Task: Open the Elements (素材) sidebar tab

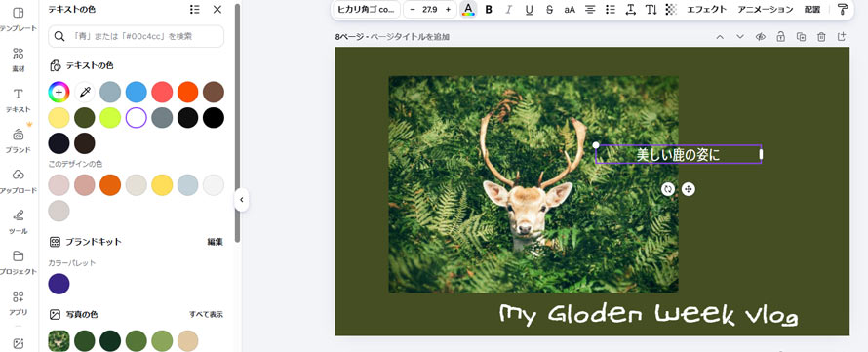Action: point(19,59)
